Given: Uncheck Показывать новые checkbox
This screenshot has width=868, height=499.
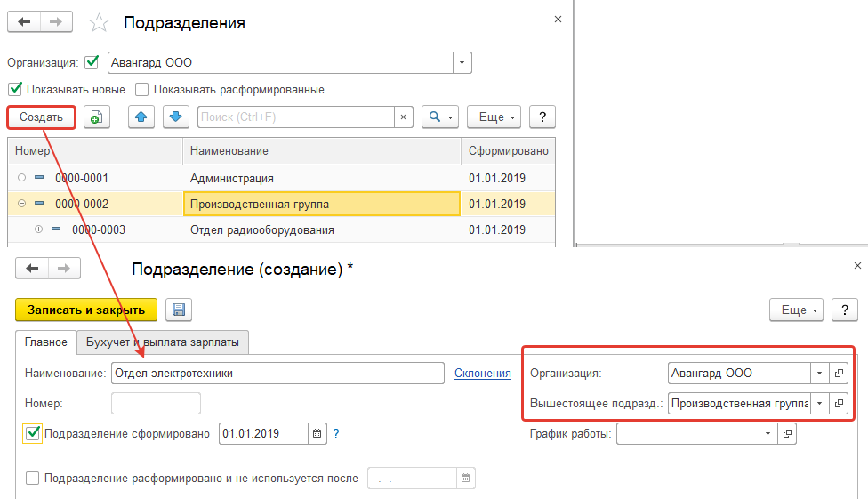Looking at the screenshot, I should 15,89.
